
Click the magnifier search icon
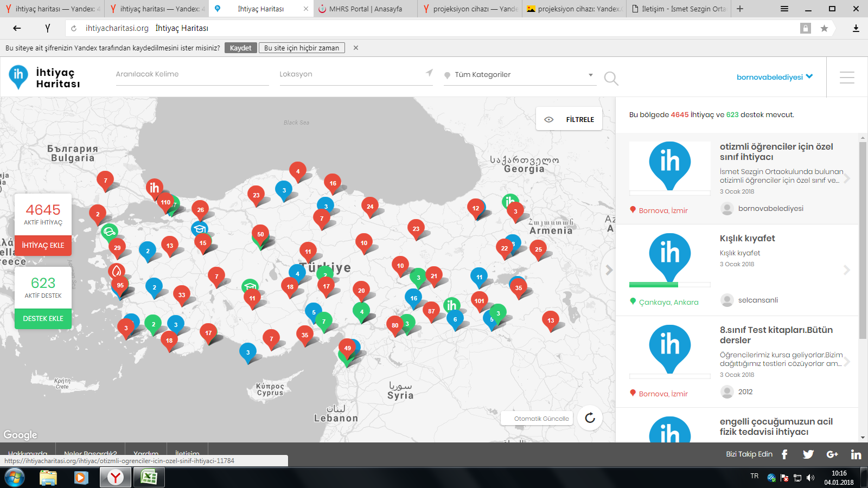(611, 79)
